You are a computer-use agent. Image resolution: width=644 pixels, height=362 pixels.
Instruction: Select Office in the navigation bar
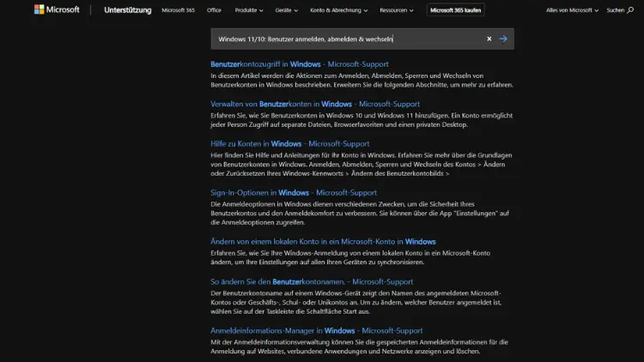coord(214,10)
